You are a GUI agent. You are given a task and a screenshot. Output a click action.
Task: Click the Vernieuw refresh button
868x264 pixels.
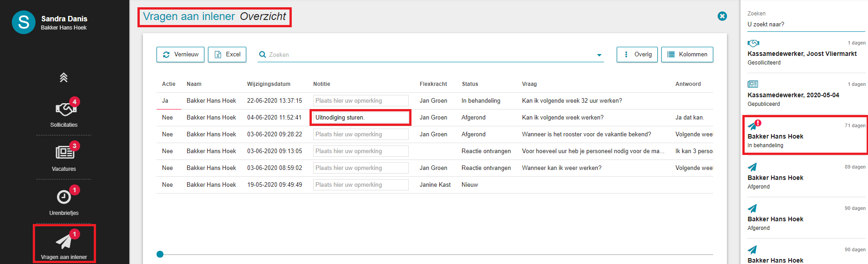[x=180, y=55]
